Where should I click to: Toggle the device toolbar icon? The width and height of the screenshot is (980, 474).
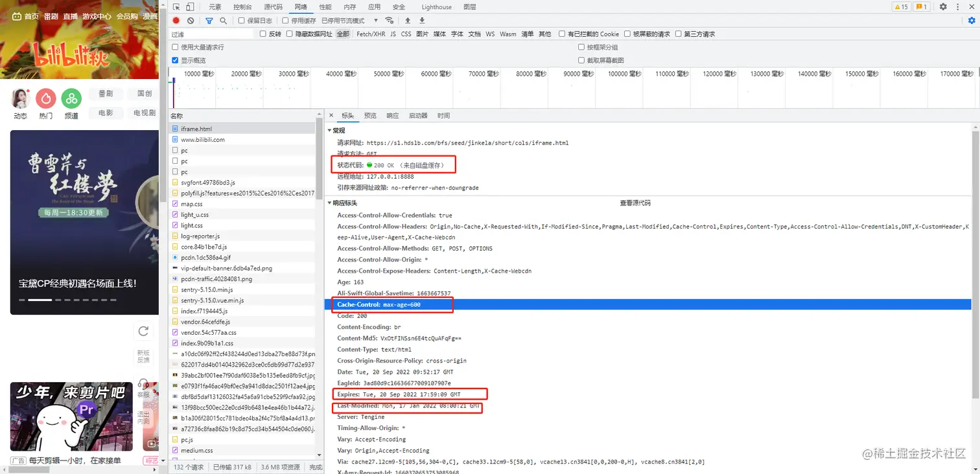pos(190,7)
